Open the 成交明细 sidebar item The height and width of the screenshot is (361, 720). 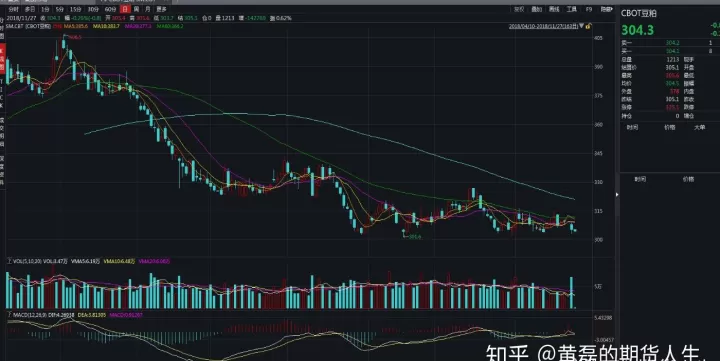(x=2, y=132)
